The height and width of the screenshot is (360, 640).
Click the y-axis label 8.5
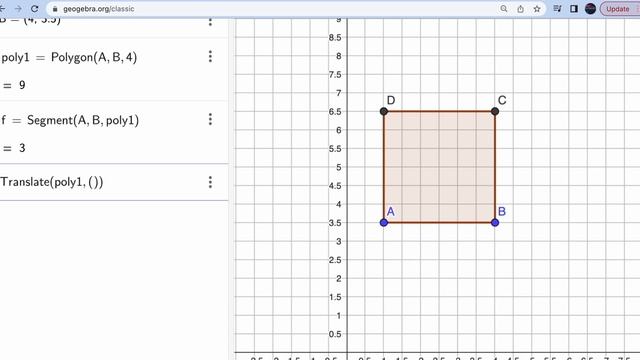pyautogui.click(x=335, y=38)
